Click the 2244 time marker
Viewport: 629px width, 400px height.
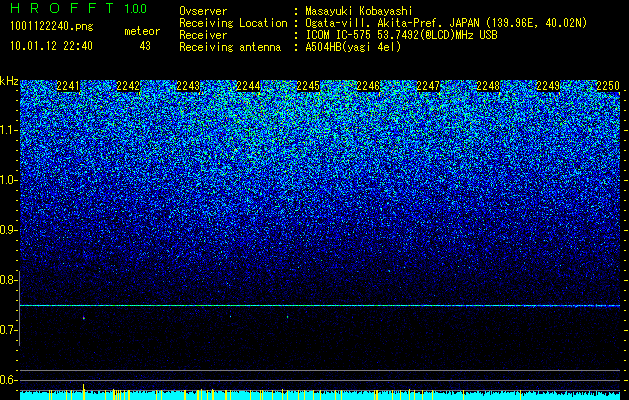pyautogui.click(x=248, y=86)
